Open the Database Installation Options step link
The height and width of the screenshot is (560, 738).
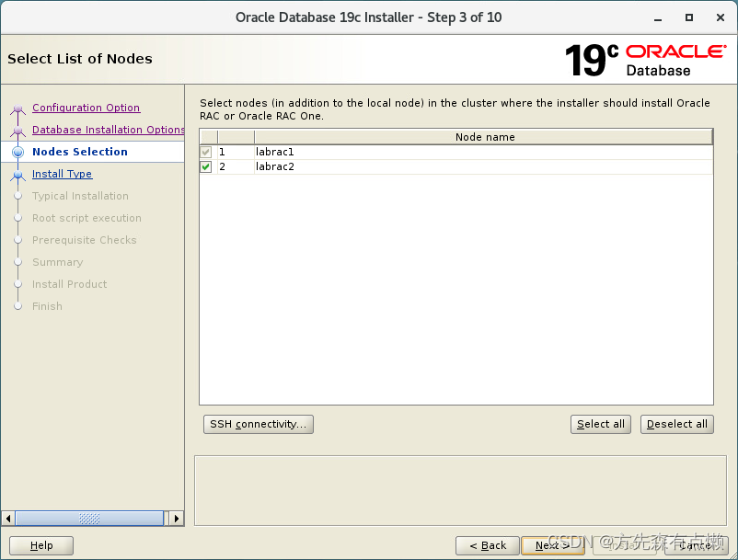tap(109, 130)
